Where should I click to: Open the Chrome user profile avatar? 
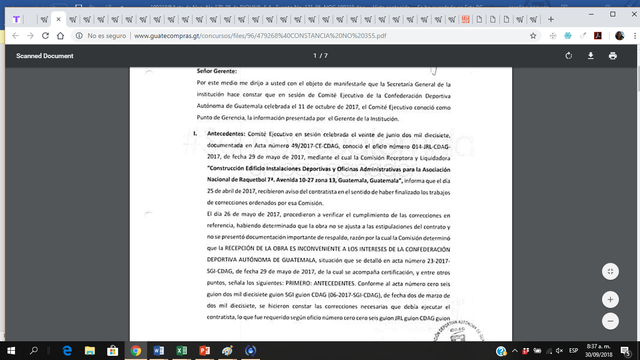(x=620, y=36)
